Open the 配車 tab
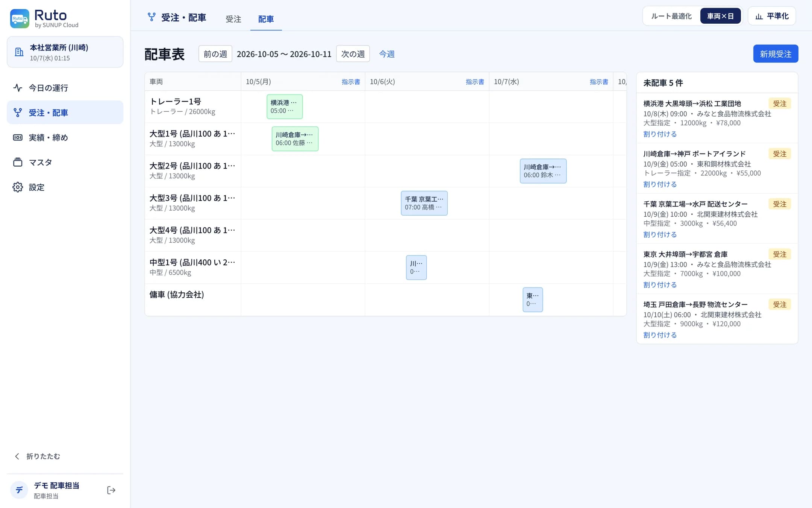This screenshot has height=508, width=812. click(x=266, y=19)
